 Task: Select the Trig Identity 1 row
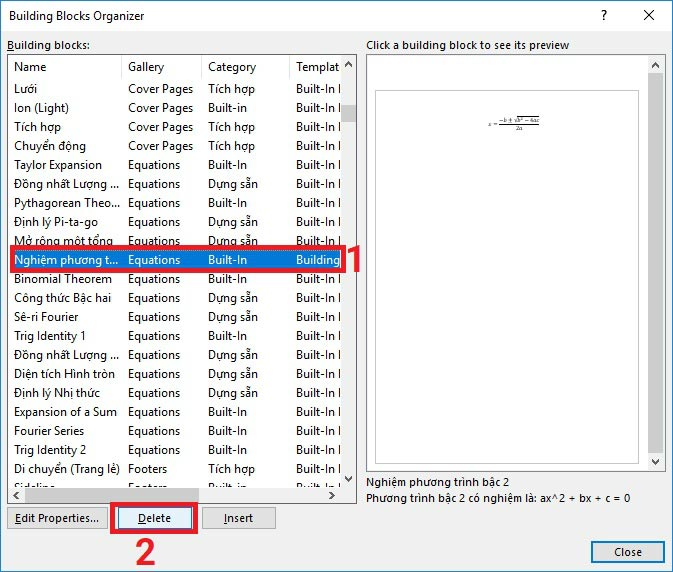click(50, 336)
